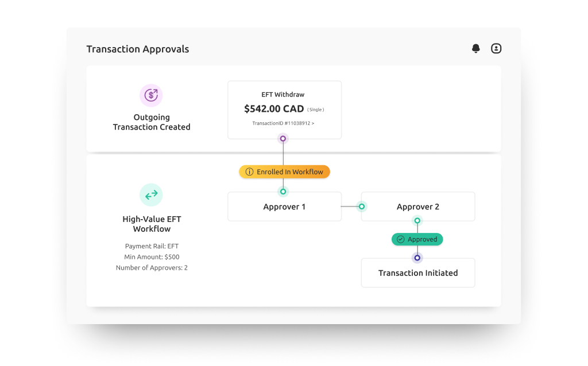This screenshot has height=366, width=588.
Task: Click the info icon inside Enrolled In Workflow badge
Action: point(249,171)
